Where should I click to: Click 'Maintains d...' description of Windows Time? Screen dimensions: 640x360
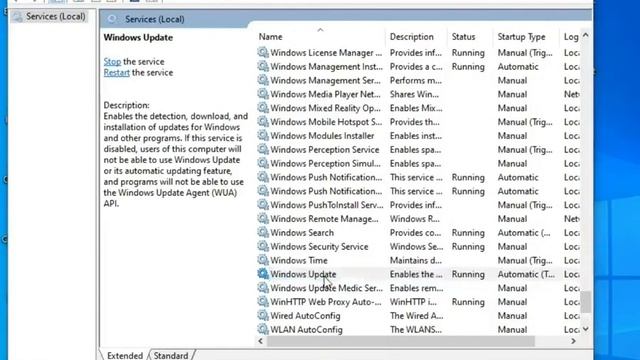click(x=415, y=260)
